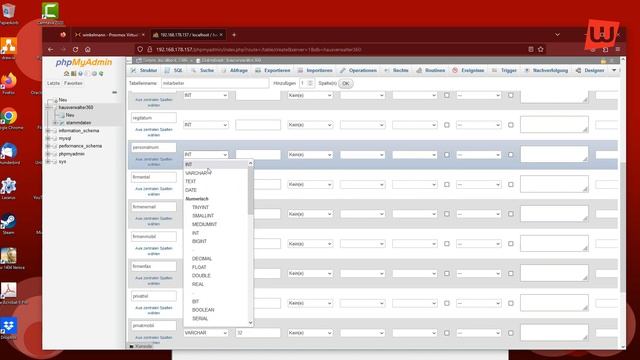Launch Firefox from the desktop

click(x=9, y=83)
